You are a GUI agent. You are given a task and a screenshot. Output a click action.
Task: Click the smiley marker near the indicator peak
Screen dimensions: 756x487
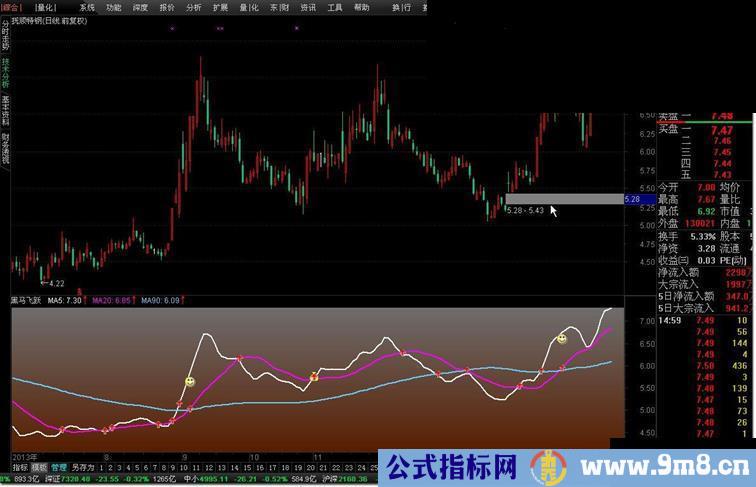(x=562, y=340)
